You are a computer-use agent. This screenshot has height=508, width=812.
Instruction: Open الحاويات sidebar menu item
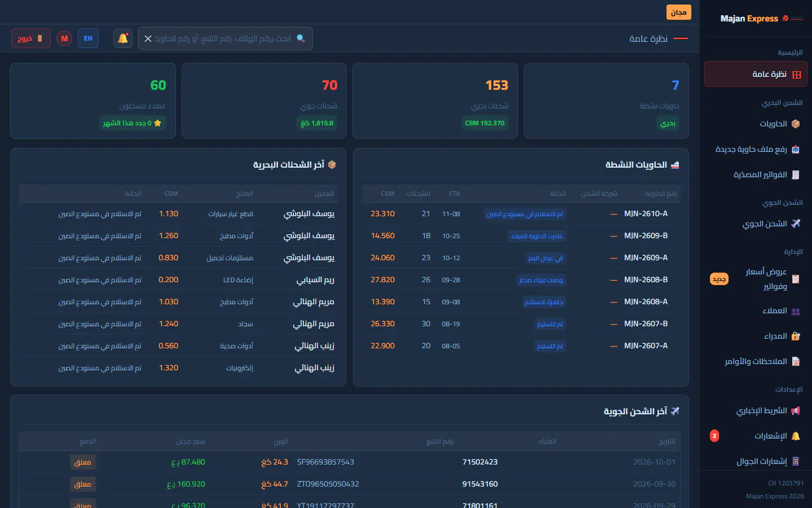(756, 124)
